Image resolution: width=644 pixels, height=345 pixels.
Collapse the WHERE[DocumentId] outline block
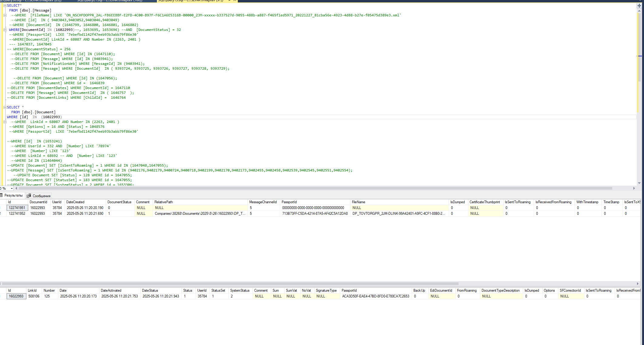coord(5,30)
